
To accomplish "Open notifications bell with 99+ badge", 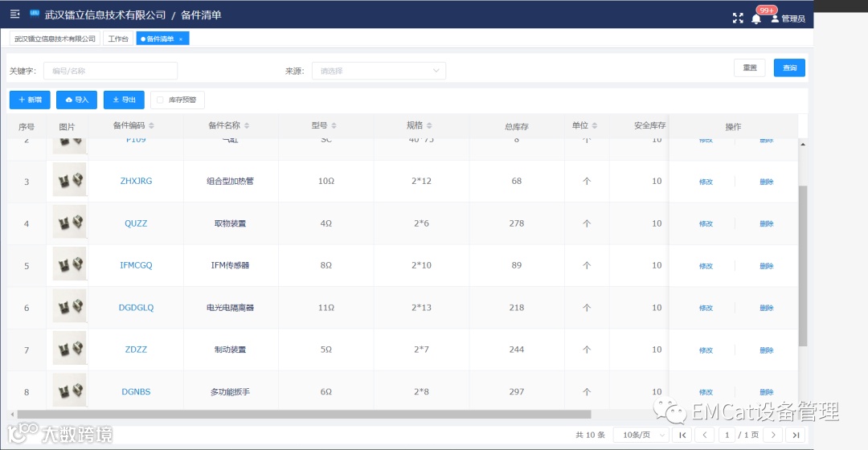I will tap(756, 18).
